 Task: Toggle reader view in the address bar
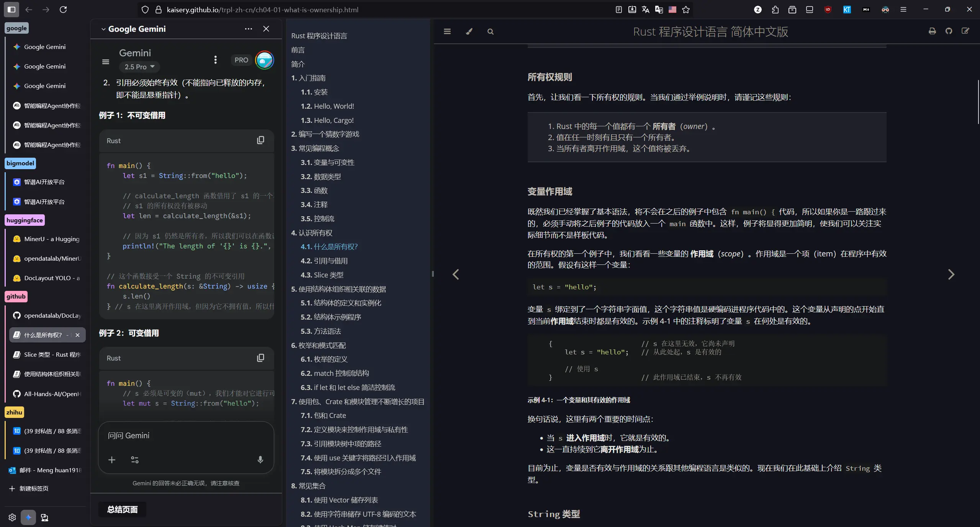(618, 10)
